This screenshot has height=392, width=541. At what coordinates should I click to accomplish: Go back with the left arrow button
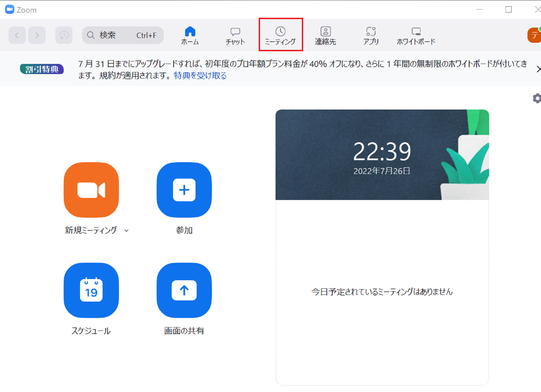17,35
